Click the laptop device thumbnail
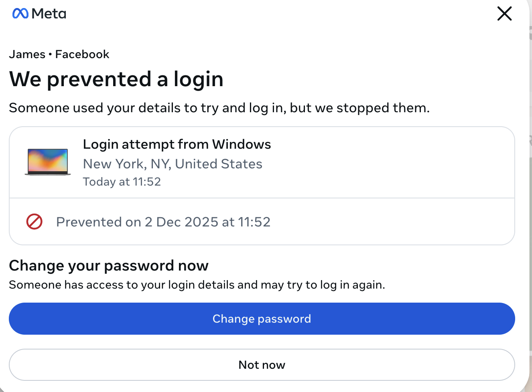Viewport: 532px width, 392px height. click(x=48, y=162)
